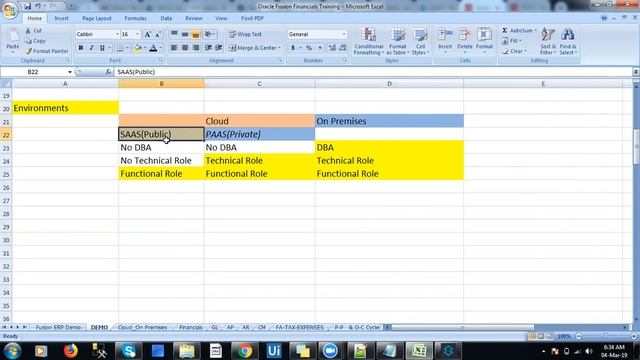Click the Office Button orb
Viewport: 640px width, 360px height.
coord(10,10)
